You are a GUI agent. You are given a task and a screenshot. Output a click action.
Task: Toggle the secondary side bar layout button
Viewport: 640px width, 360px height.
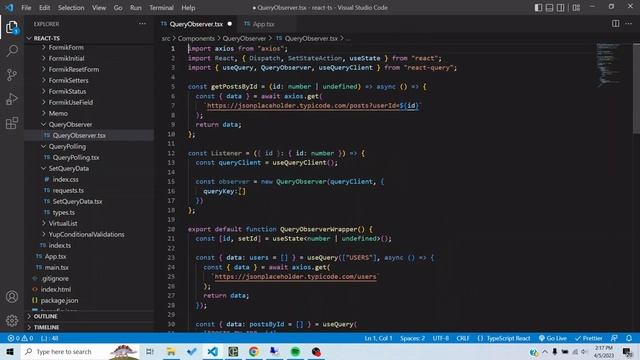pyautogui.click(x=561, y=8)
